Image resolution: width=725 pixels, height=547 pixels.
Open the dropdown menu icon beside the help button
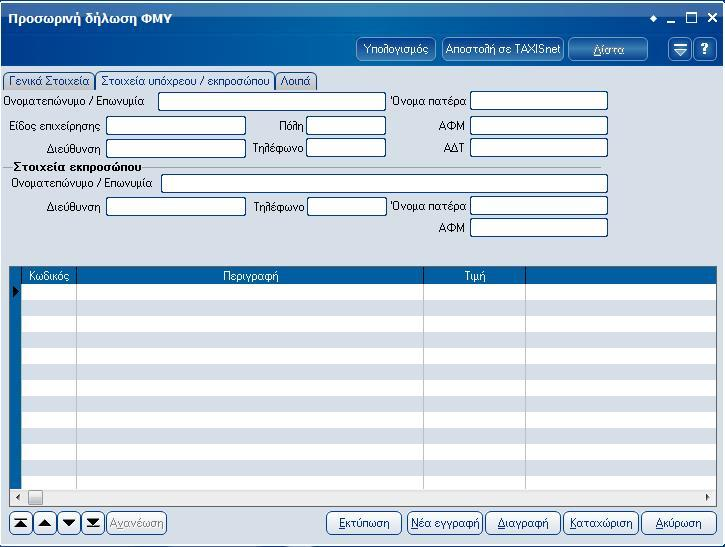(x=680, y=49)
